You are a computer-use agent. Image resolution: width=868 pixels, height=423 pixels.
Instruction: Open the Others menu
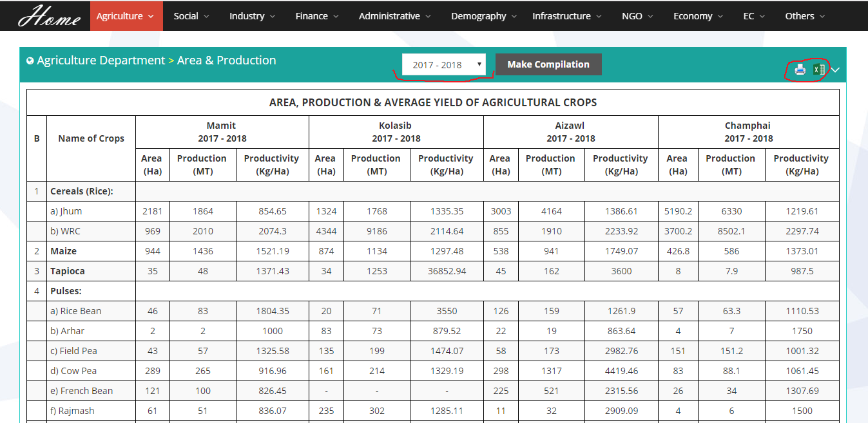pos(805,16)
